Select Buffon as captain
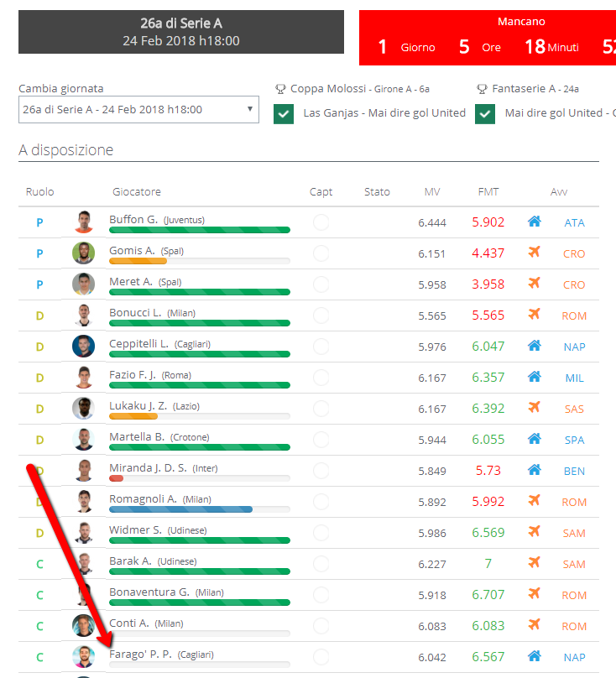 coord(321,222)
